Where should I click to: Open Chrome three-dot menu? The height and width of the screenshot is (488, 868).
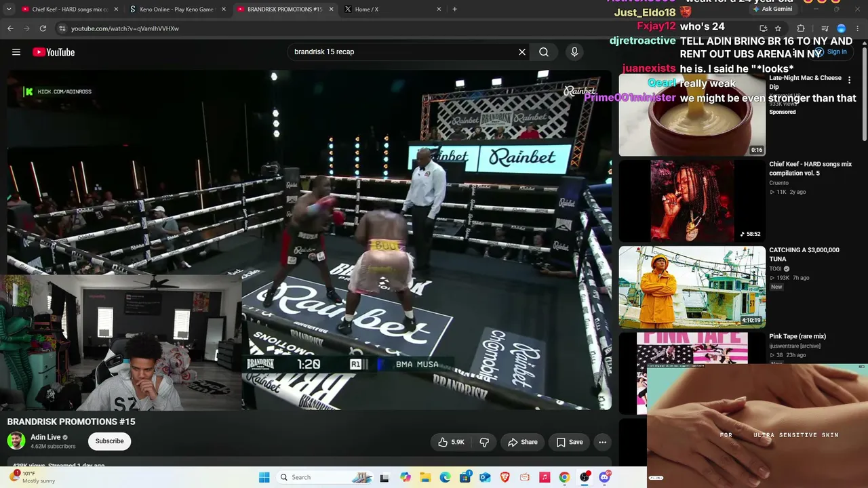pos(858,28)
